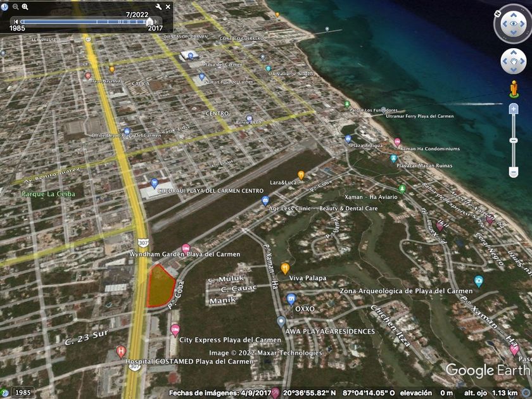Click the Parque La Ceiba label

tap(49, 194)
